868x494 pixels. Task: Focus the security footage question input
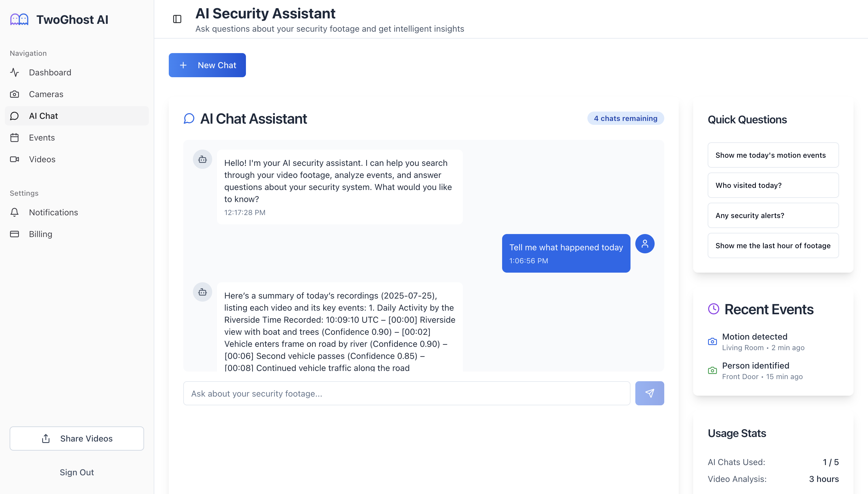(407, 393)
